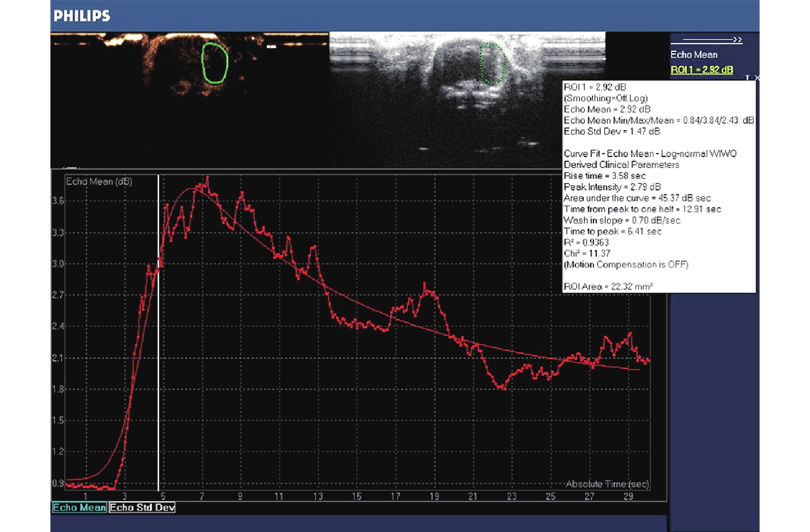810x532 pixels.
Task: Click the 0.9 label on the vertical axis
Action: tap(58, 483)
